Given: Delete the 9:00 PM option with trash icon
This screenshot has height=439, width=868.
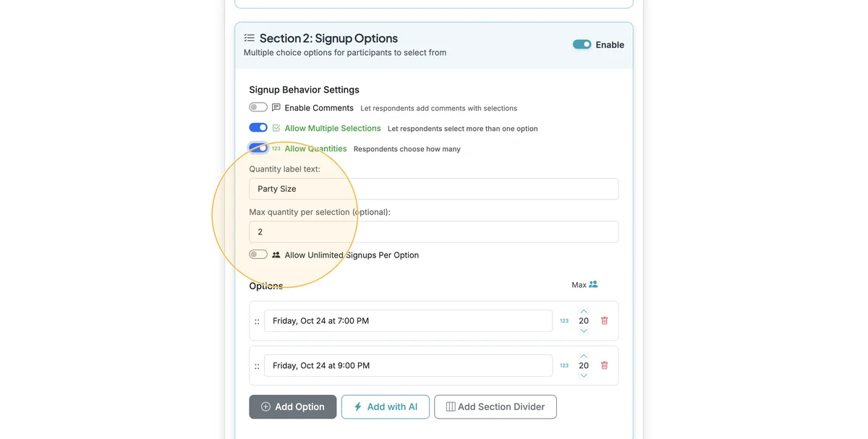Looking at the screenshot, I should click(605, 365).
